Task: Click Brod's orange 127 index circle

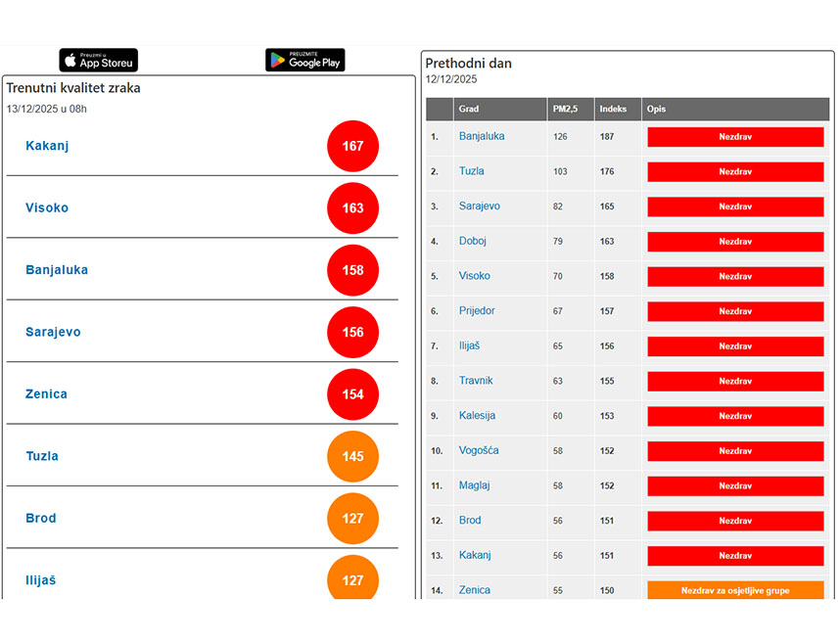Action: pyautogui.click(x=352, y=519)
